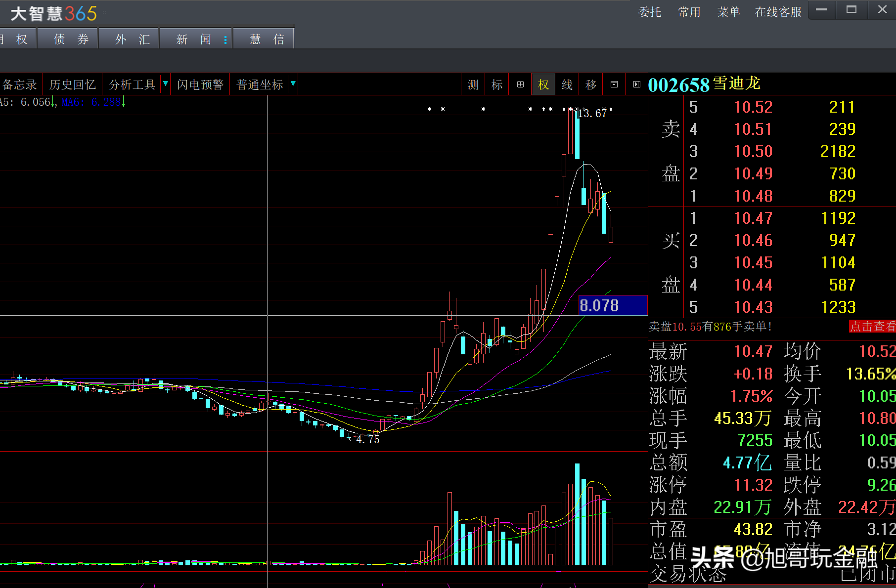
Task: Open 历史回忆 history replay
Action: click(73, 84)
